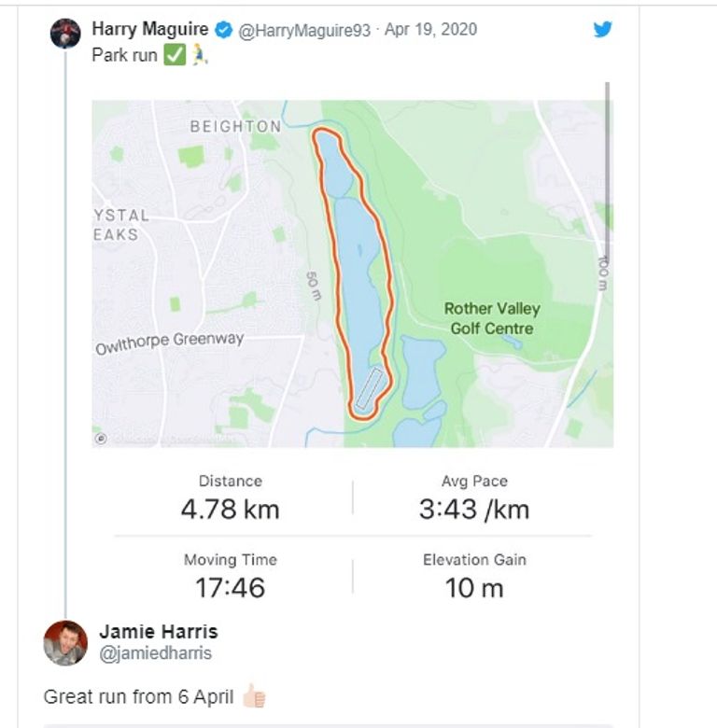Open the Apr 19, 2020 tweet date
Screen dimensions: 717x728
click(x=430, y=30)
